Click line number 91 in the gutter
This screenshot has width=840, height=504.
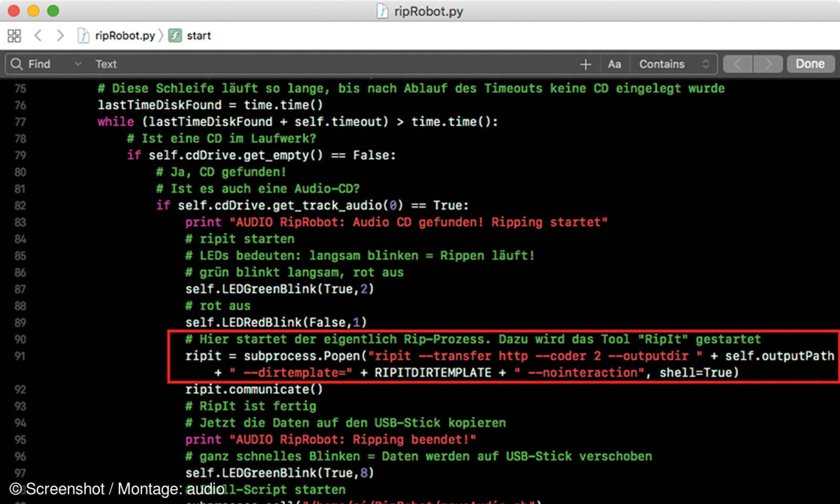20,356
